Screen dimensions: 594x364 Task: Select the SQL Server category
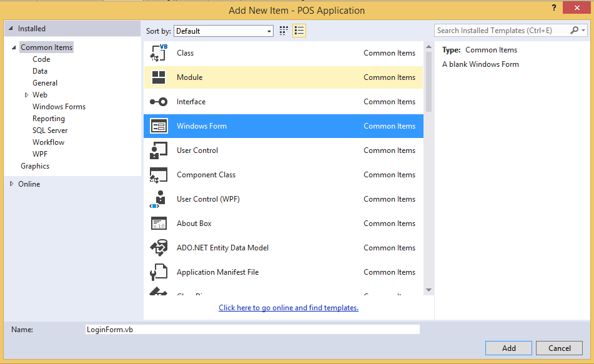click(50, 130)
